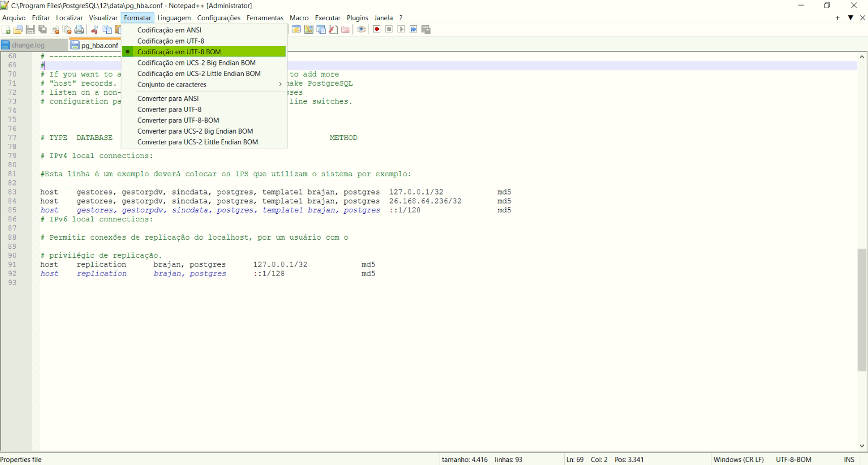Open the tab list dropdown triangle
868x465 pixels.
[x=851, y=18]
